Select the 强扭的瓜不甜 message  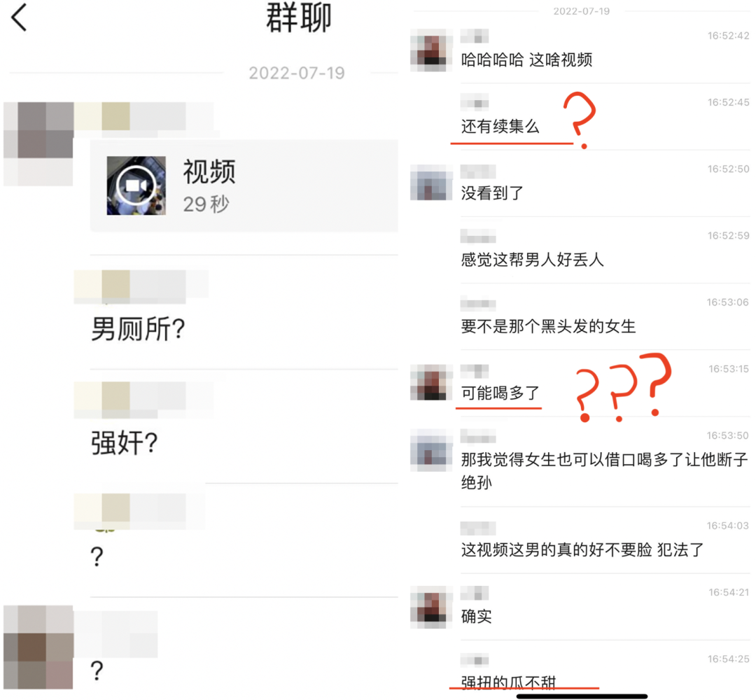click(x=509, y=682)
